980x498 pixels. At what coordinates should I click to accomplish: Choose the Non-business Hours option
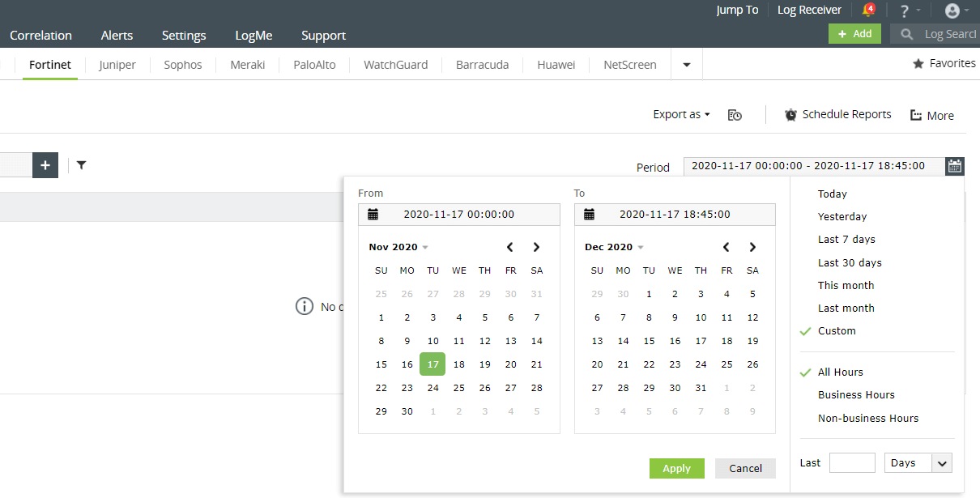(x=868, y=419)
